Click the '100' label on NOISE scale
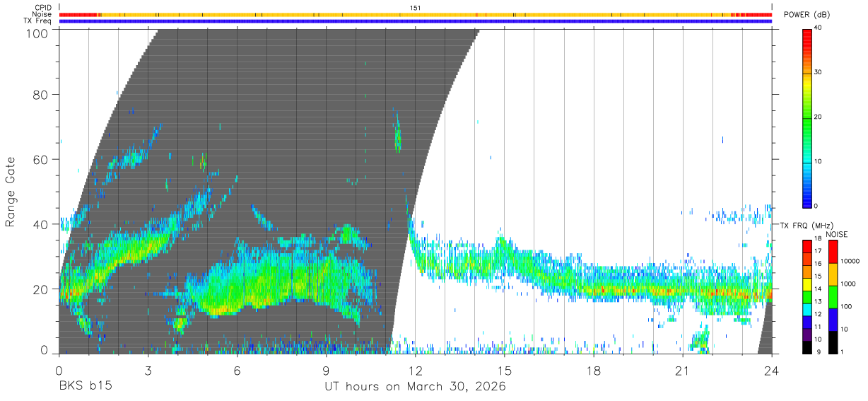The height and width of the screenshot is (401, 868). tap(845, 306)
